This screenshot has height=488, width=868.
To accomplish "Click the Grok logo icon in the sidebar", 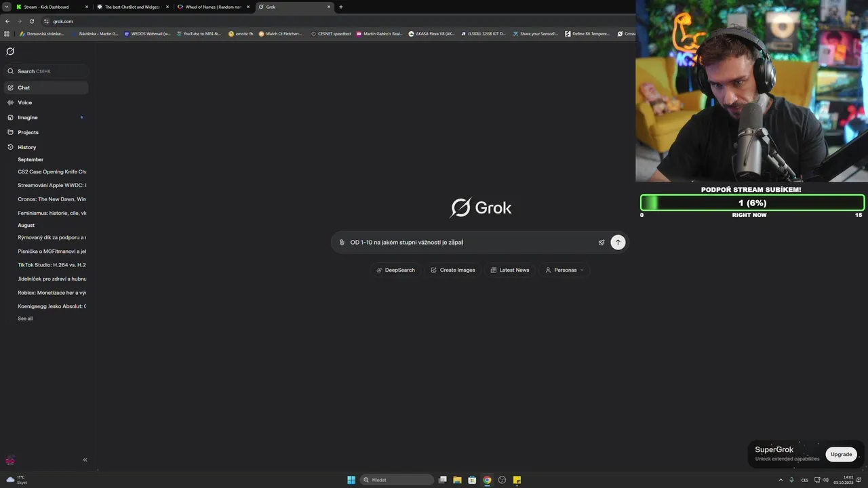I will click(10, 52).
